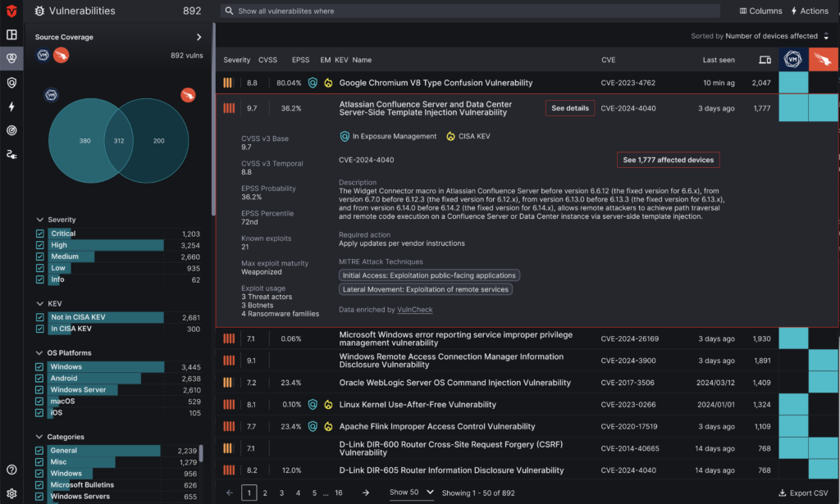The height and width of the screenshot is (504, 840).
Task: Open the Dashboard panel icon in the sidebar
Action: [11, 34]
